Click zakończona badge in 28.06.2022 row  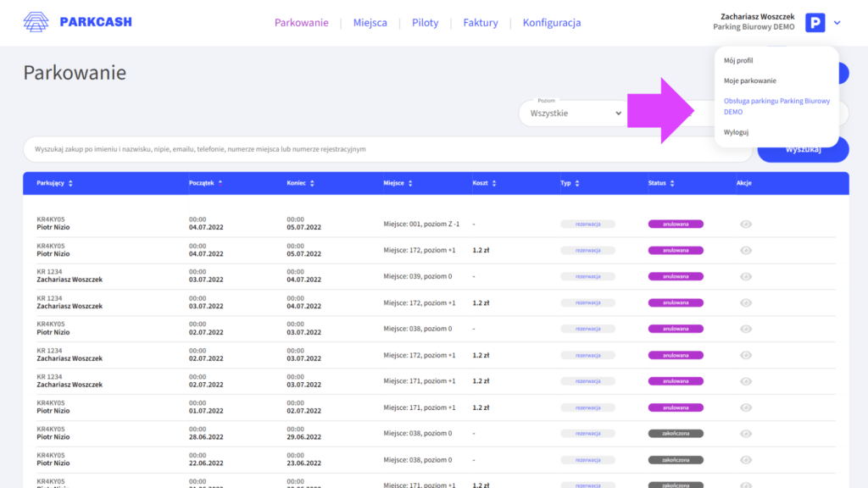[x=676, y=434]
